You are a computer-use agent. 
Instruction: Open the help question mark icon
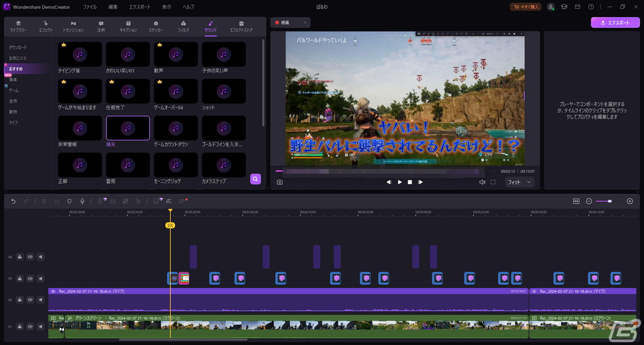591,7
